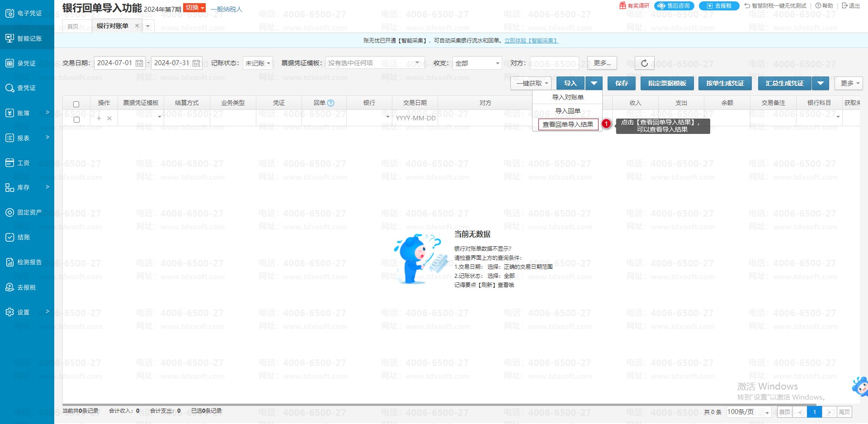
Task: Open start date calendar picker icon
Action: [x=139, y=63]
